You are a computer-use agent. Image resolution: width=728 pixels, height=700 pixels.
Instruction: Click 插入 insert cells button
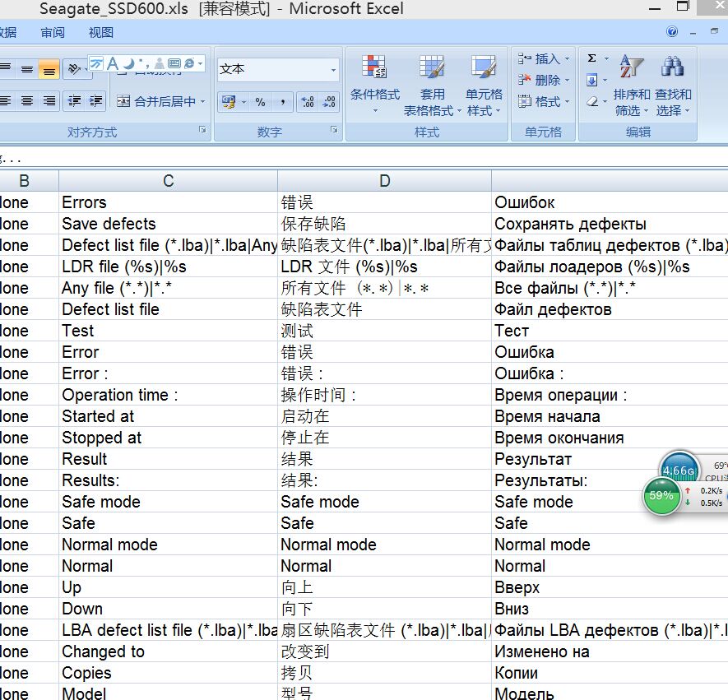[x=539, y=59]
